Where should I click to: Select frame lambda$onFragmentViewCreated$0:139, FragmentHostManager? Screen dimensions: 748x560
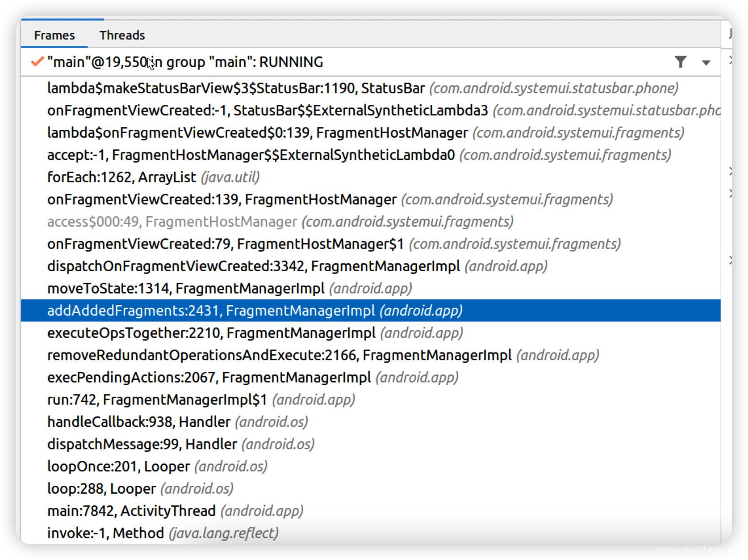tap(371, 133)
